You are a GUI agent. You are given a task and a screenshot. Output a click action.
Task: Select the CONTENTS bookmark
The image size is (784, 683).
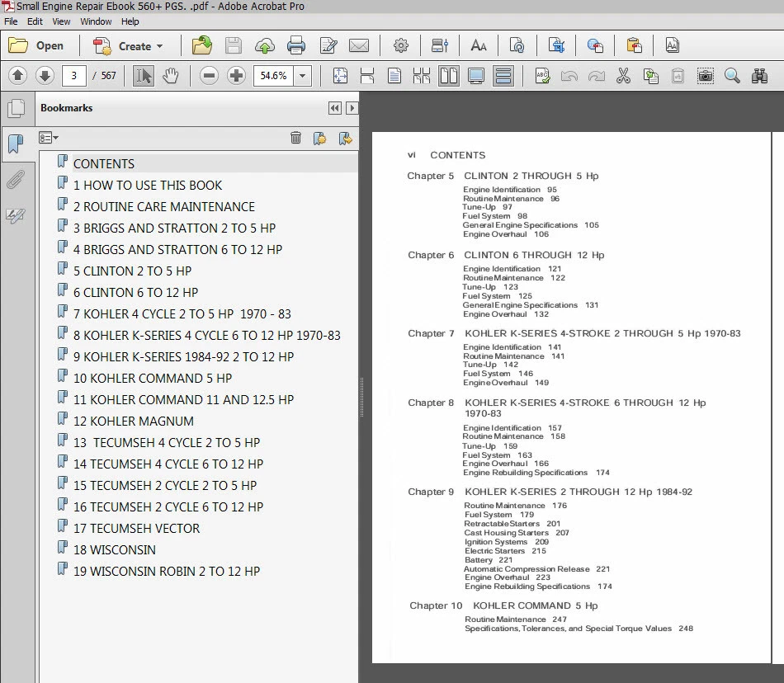(x=104, y=164)
